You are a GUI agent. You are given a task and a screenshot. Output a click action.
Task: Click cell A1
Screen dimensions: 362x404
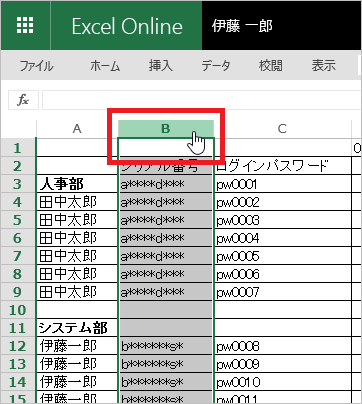[77, 148]
